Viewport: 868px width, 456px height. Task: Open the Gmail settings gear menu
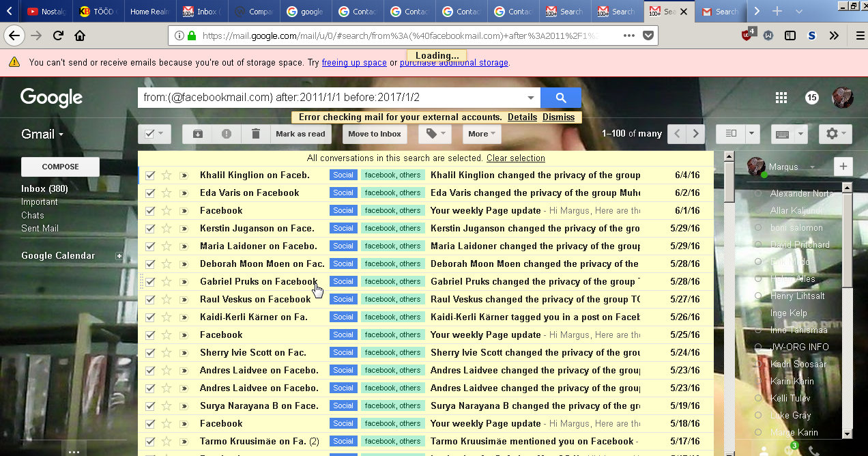click(x=836, y=134)
